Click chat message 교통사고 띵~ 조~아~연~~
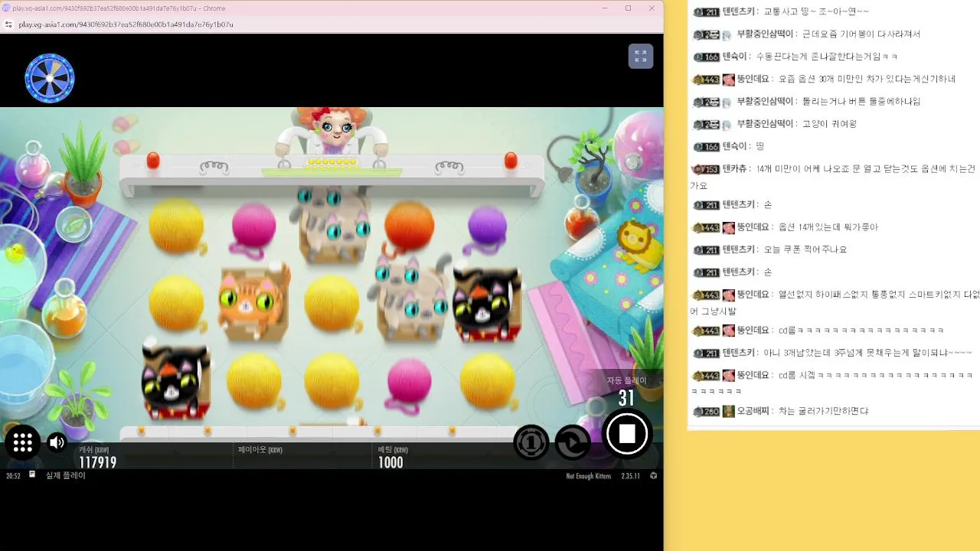Image resolution: width=980 pixels, height=551 pixels. (816, 11)
